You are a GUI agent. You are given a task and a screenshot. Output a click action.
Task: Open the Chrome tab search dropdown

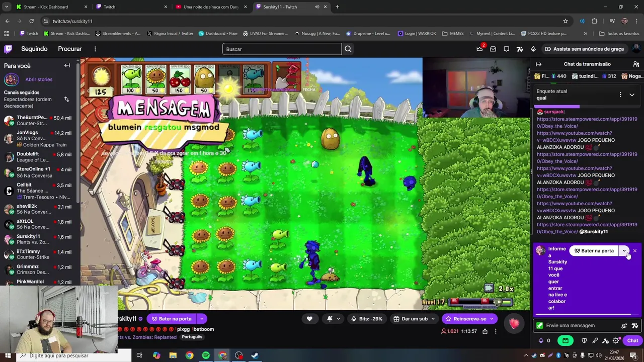click(x=7, y=7)
